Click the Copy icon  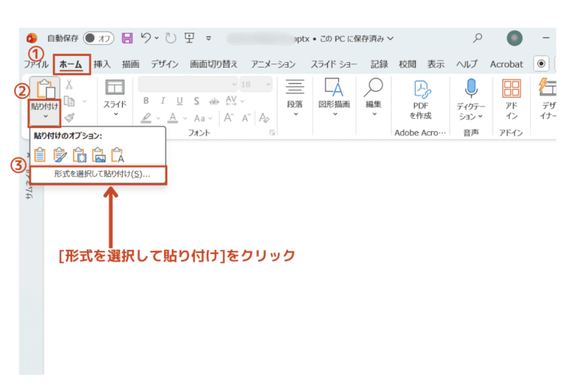coord(69,100)
